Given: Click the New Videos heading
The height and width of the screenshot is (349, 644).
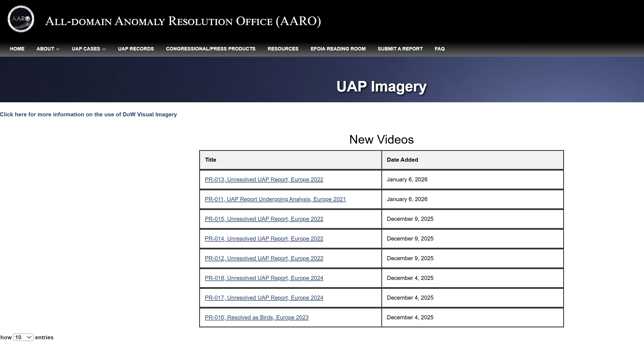Looking at the screenshot, I should [x=381, y=140].
